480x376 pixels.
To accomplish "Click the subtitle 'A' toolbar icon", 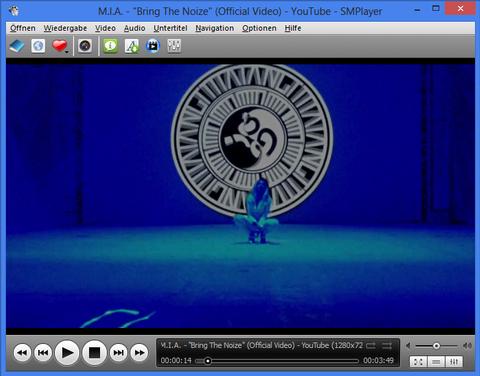I will (x=132, y=46).
